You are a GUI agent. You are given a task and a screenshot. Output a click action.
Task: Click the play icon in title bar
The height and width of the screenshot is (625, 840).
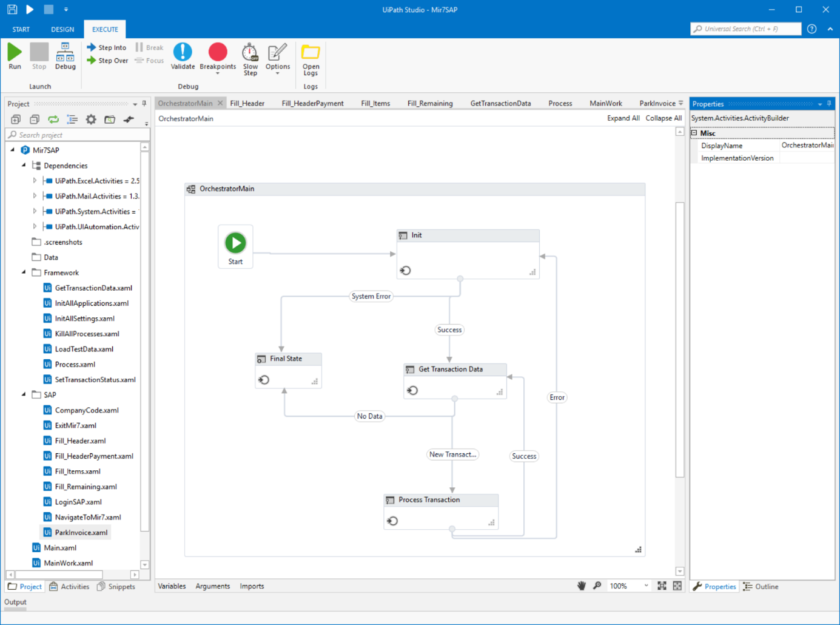(30, 10)
